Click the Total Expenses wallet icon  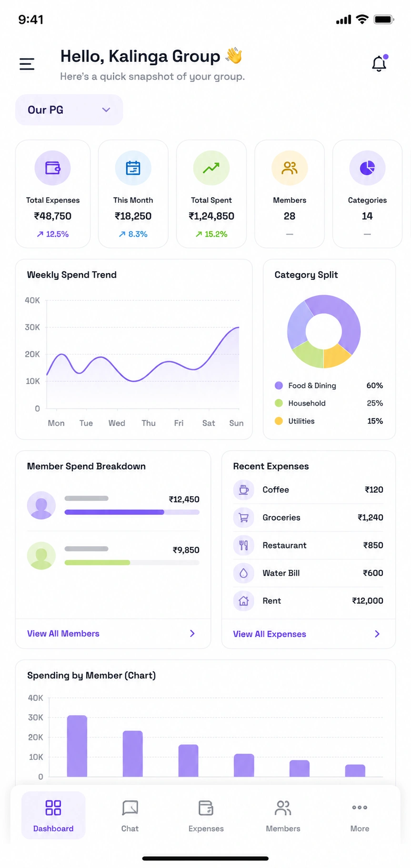[x=52, y=168]
